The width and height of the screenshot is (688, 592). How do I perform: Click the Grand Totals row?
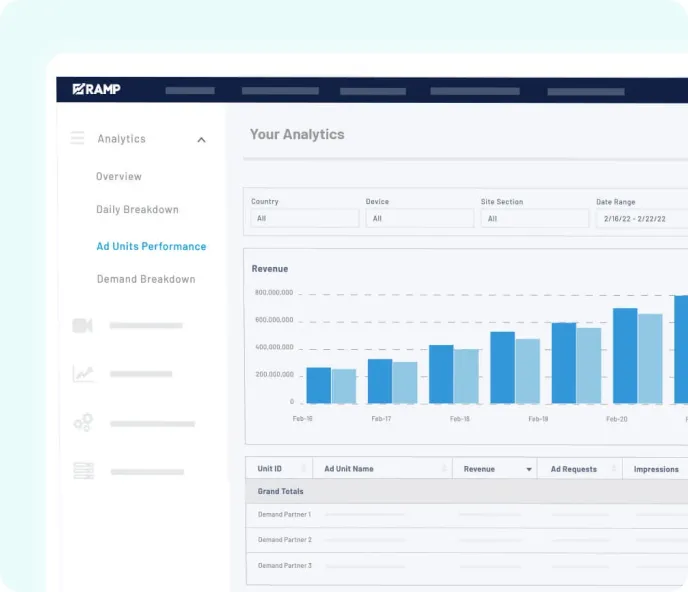tap(467, 491)
